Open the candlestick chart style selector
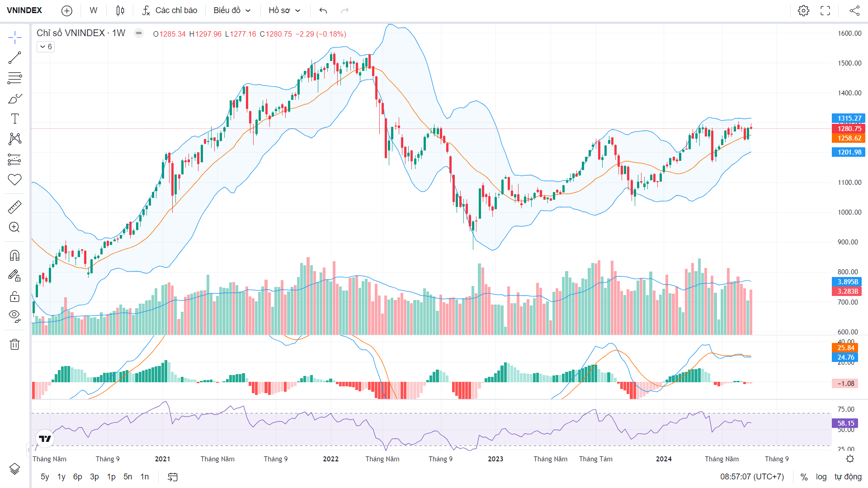The width and height of the screenshot is (868, 488). [x=120, y=10]
